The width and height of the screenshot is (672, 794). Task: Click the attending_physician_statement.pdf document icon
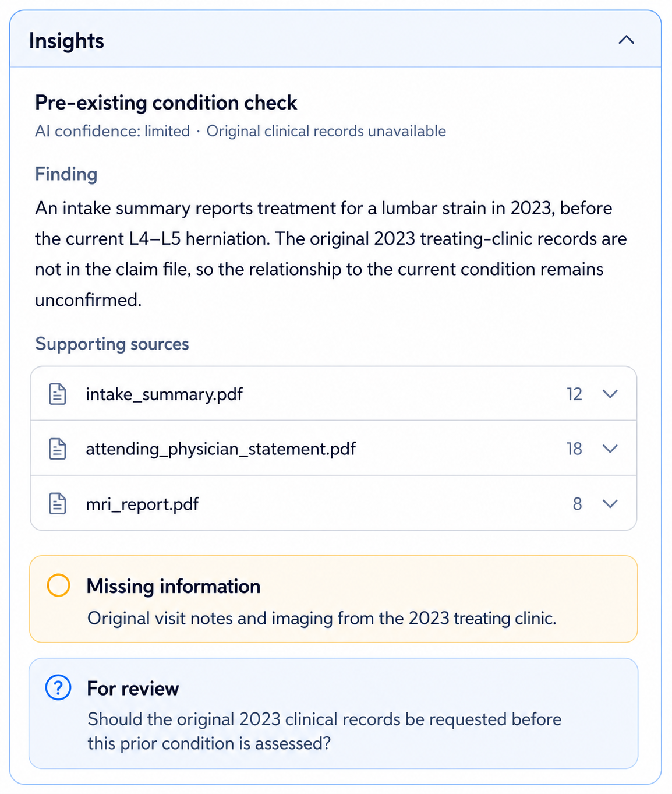coord(57,449)
